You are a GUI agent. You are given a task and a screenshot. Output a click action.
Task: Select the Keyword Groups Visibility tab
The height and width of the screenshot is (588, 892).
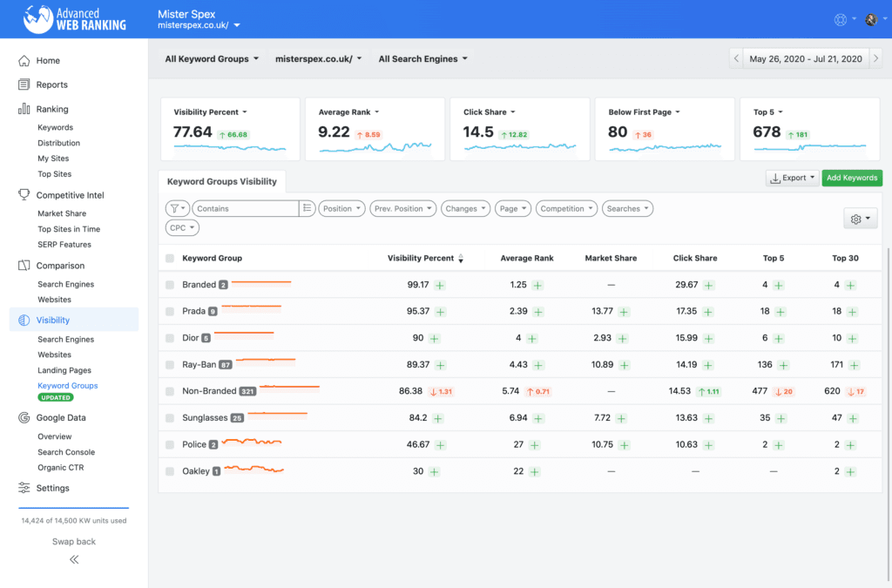[x=222, y=181]
